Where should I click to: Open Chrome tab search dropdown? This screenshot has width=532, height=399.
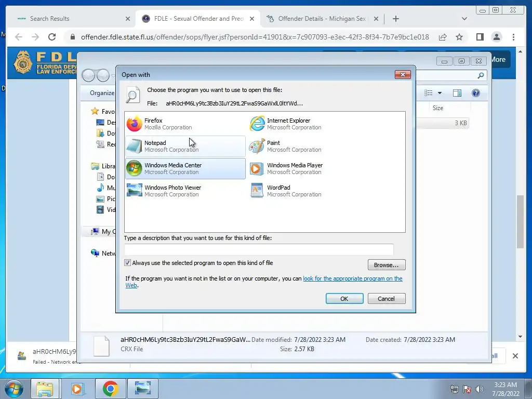464,19
